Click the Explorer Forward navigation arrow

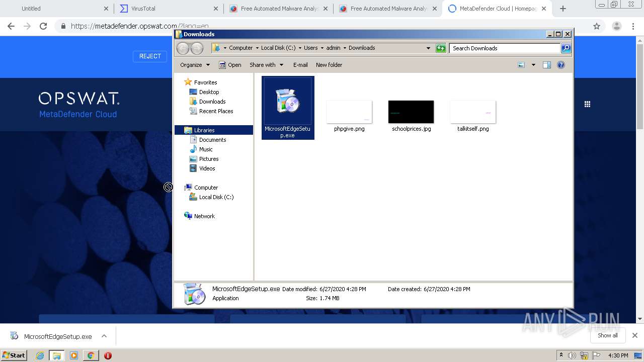point(197,48)
